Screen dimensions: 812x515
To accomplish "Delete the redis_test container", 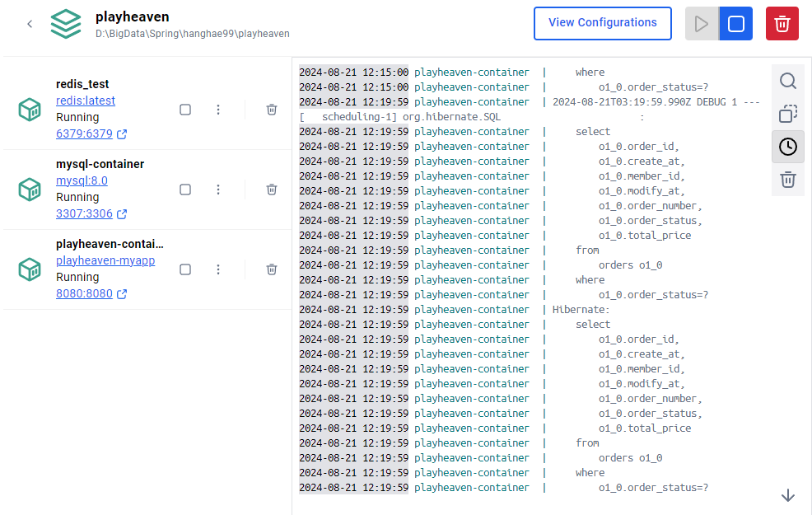I will pyautogui.click(x=272, y=110).
